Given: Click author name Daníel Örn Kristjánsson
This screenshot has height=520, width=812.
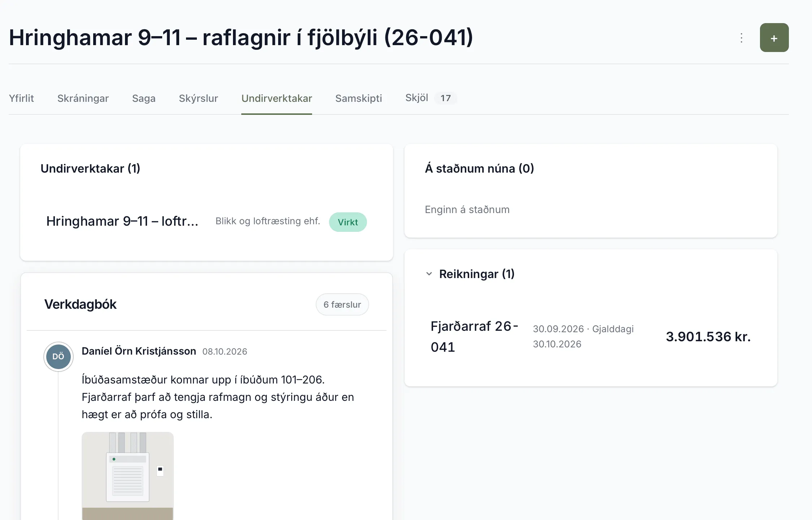Looking at the screenshot, I should [139, 351].
